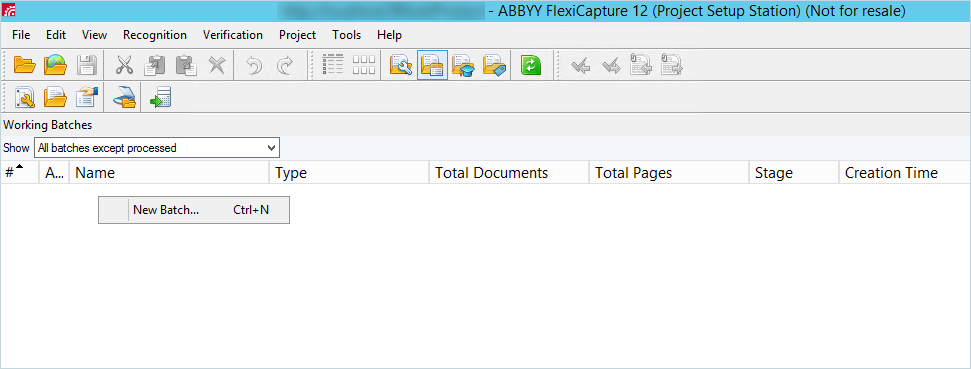Choose New Batch... from context menu

tap(194, 210)
